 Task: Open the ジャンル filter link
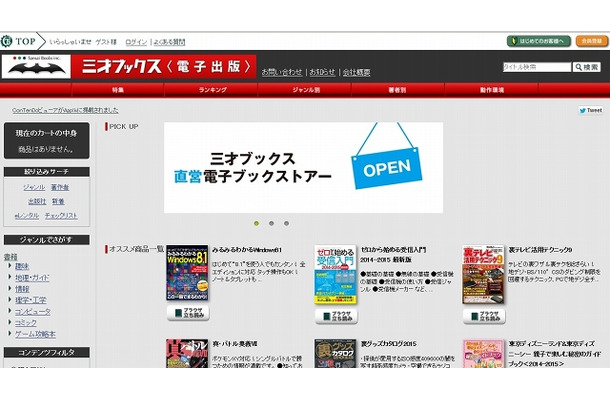point(34,187)
